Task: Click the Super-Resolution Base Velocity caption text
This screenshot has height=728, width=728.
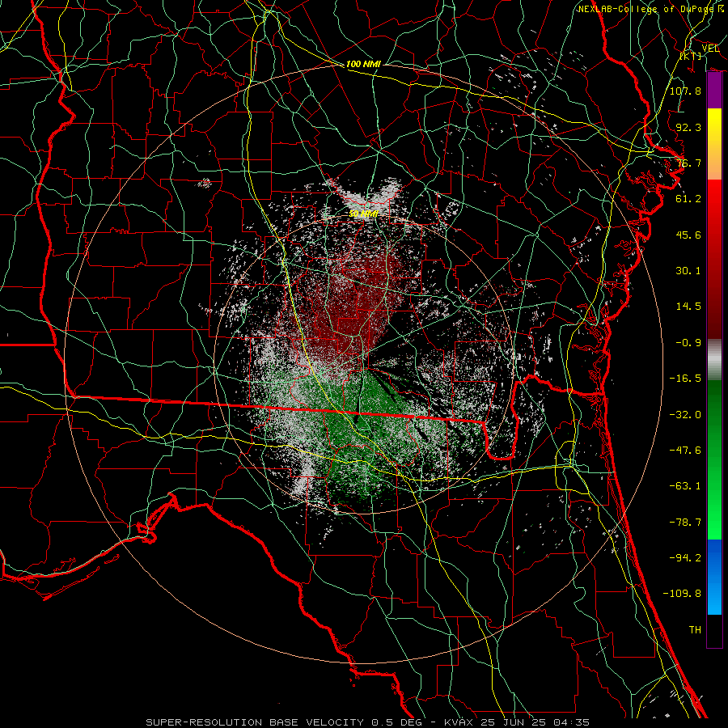Action: pos(367,722)
